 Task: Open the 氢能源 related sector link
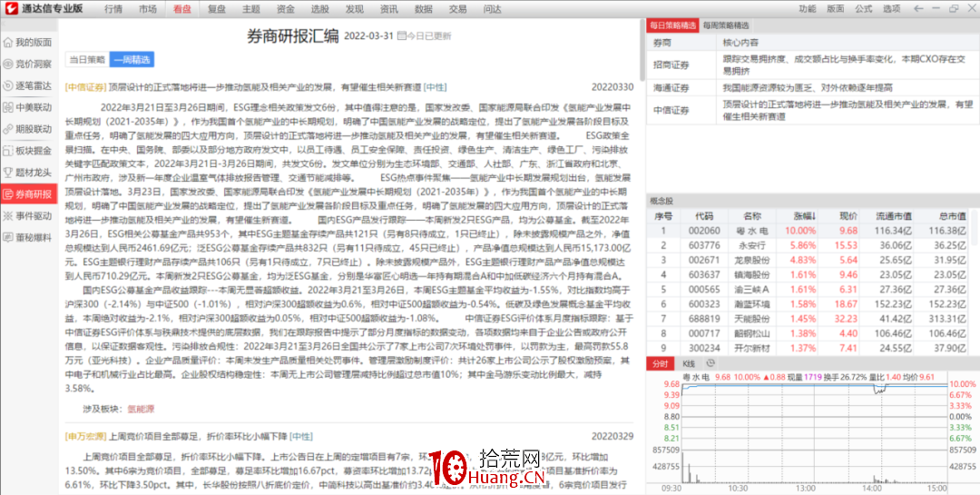point(142,409)
